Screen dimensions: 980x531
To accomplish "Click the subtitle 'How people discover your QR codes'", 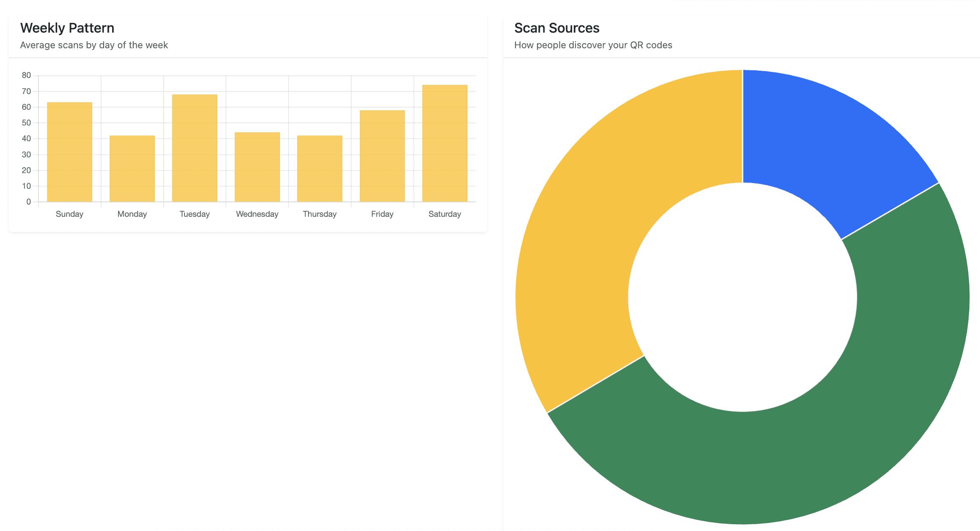I will [x=593, y=45].
